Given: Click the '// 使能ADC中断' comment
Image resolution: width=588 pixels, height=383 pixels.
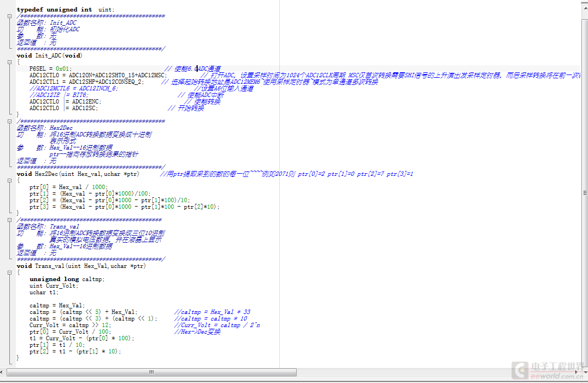Looking at the screenshot, I should tap(200, 95).
